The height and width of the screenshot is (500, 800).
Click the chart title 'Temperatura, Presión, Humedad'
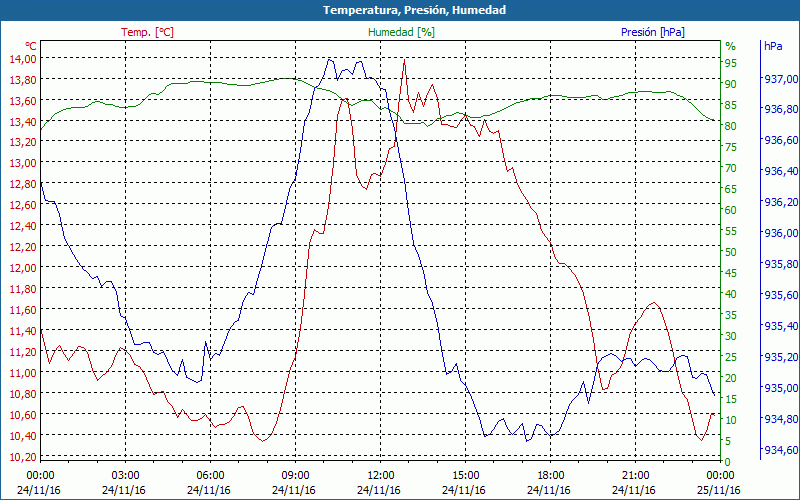(414, 10)
